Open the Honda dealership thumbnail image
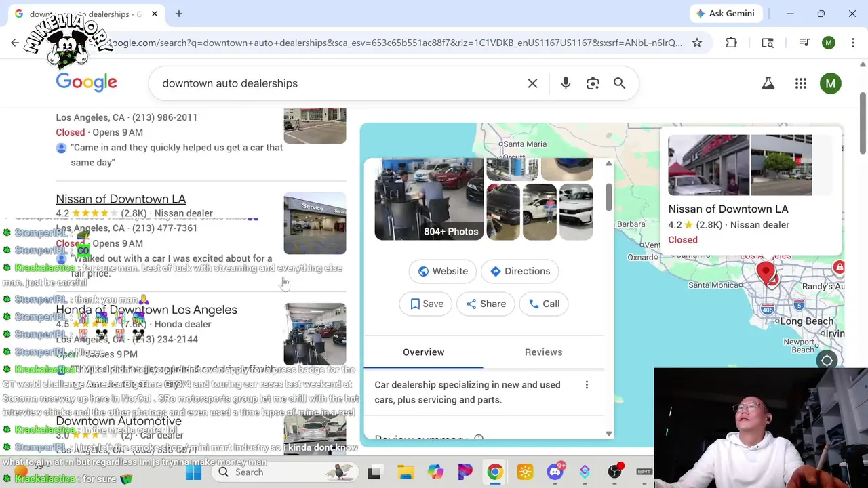 click(x=315, y=334)
